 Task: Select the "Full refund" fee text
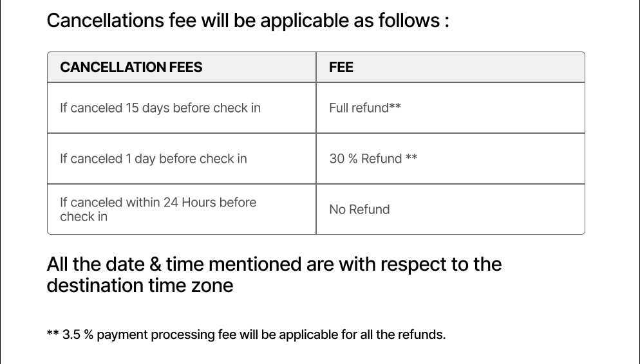pyautogui.click(x=359, y=108)
